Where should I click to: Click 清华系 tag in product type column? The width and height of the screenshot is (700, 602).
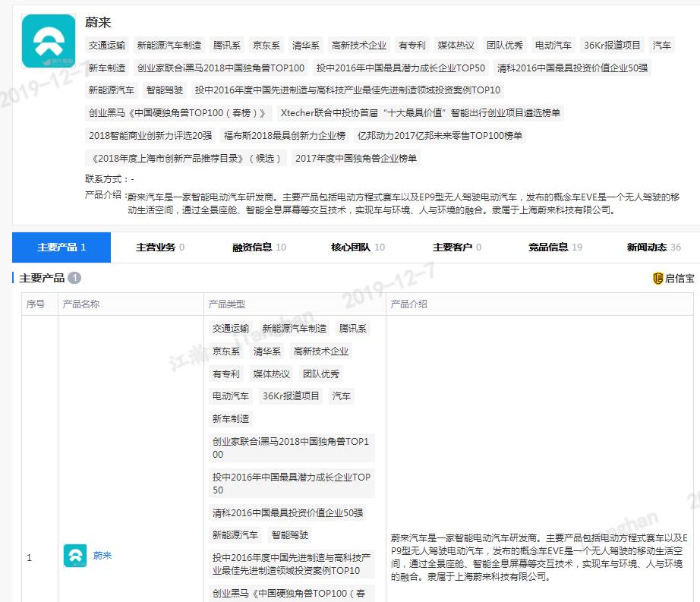(267, 351)
